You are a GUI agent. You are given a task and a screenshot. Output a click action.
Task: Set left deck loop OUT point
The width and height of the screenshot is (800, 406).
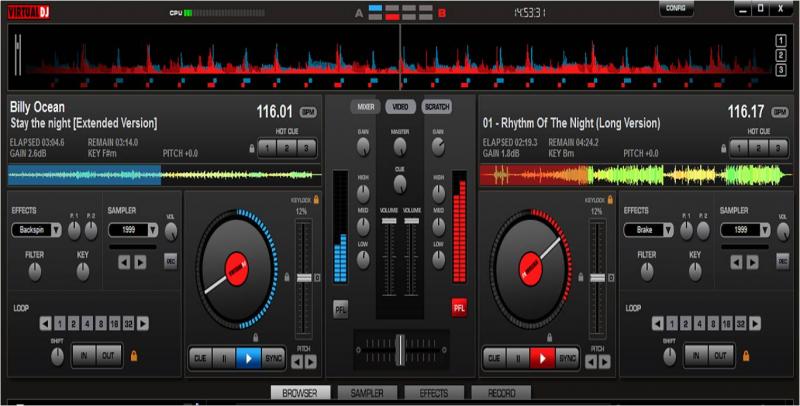coord(108,356)
